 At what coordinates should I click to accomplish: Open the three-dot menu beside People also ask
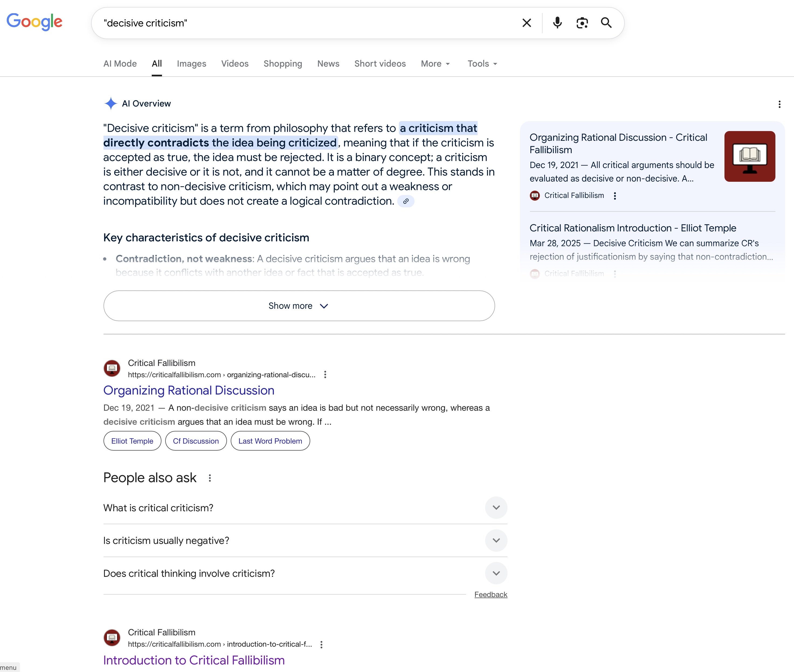pyautogui.click(x=209, y=478)
